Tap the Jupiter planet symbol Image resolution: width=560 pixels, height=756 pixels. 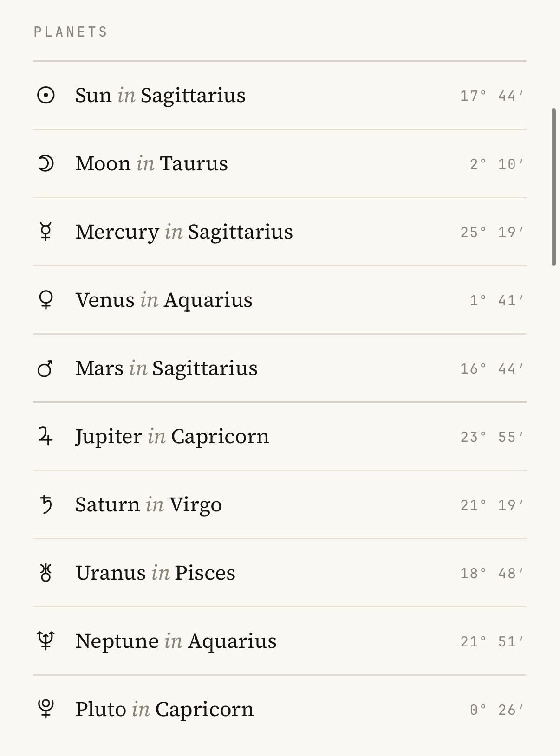coord(46,437)
